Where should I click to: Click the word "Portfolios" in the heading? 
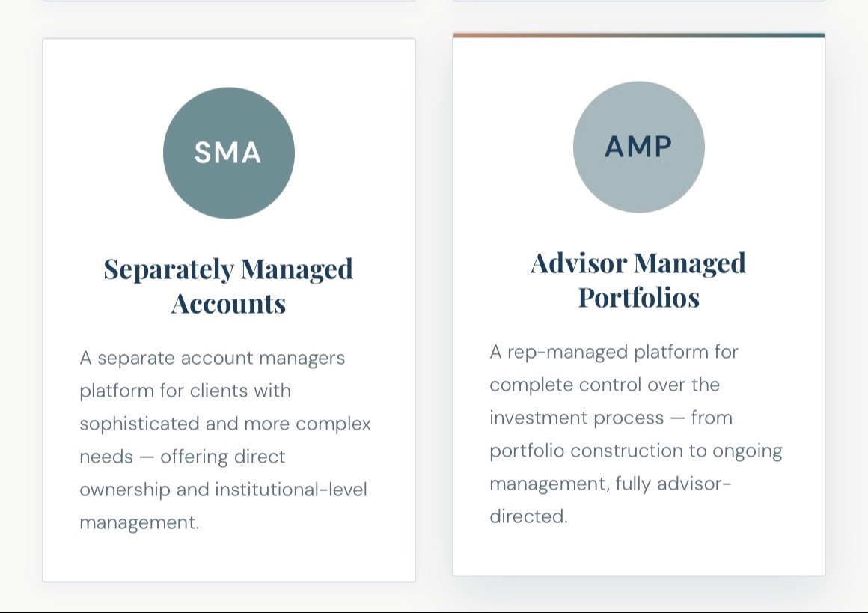(638, 297)
